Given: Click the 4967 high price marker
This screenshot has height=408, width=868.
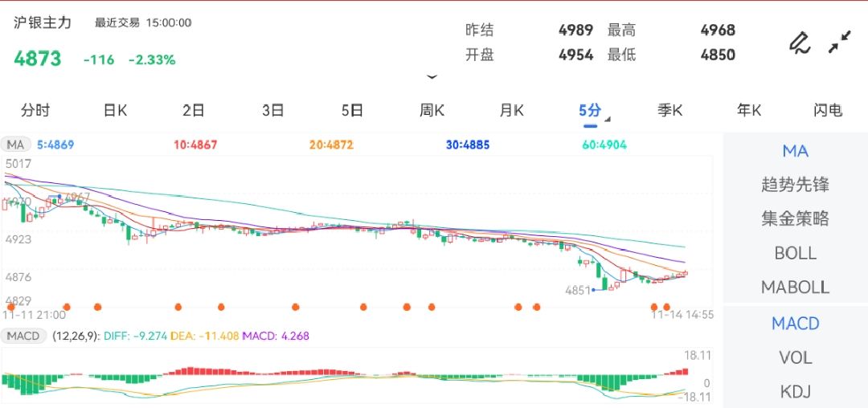Looking at the screenshot, I should tap(77, 198).
